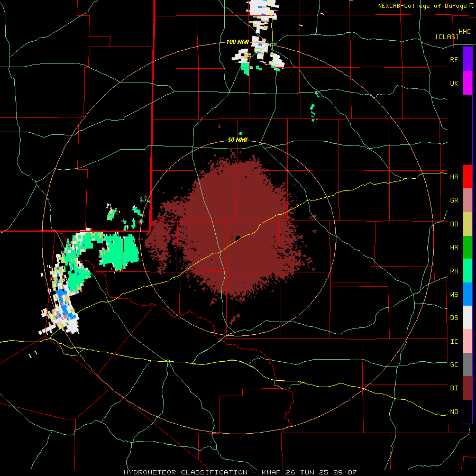Image resolution: width=476 pixels, height=476 pixels.
Task: Click the RA legend label
Action: tap(454, 271)
